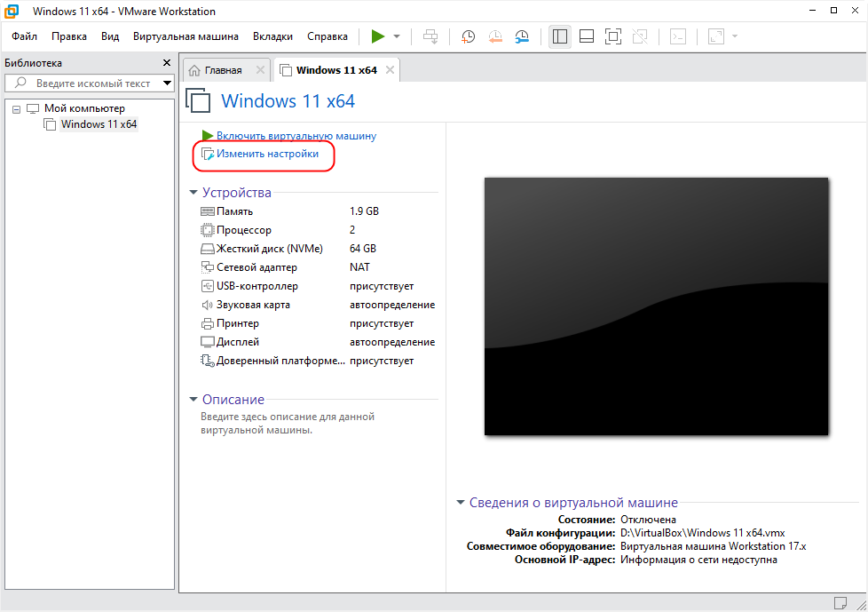Viewport: 868px width, 612px height.
Task: Click the USB-контроллер icon
Action: [208, 286]
